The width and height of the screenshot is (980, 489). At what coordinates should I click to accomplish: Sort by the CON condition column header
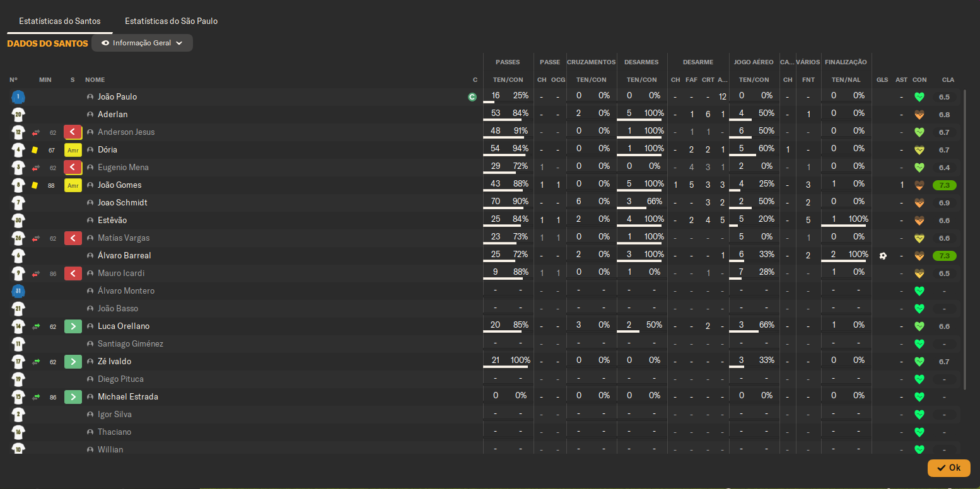pyautogui.click(x=919, y=80)
